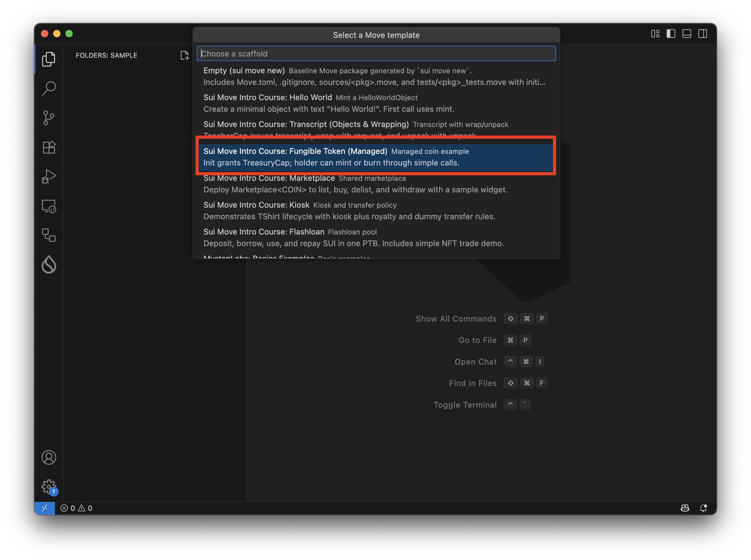Open the Run and Debug view
751x560 pixels.
pos(49,176)
